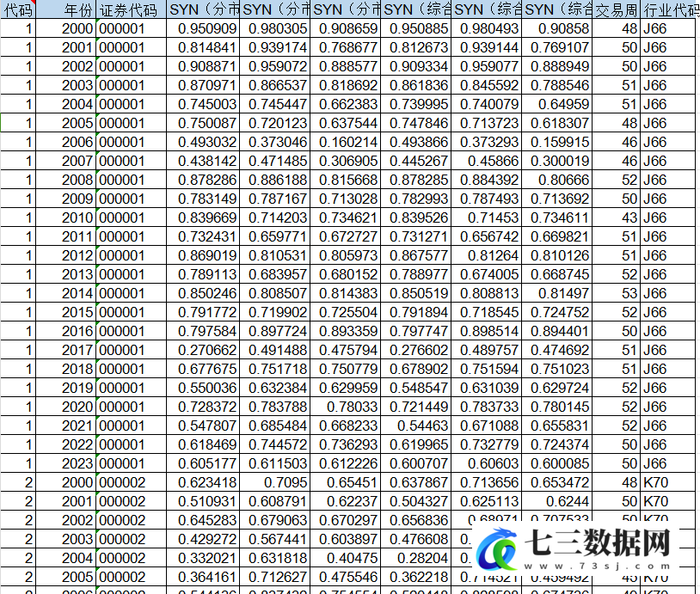
Task: Click cell with value 0.81497
Action: (x=556, y=293)
